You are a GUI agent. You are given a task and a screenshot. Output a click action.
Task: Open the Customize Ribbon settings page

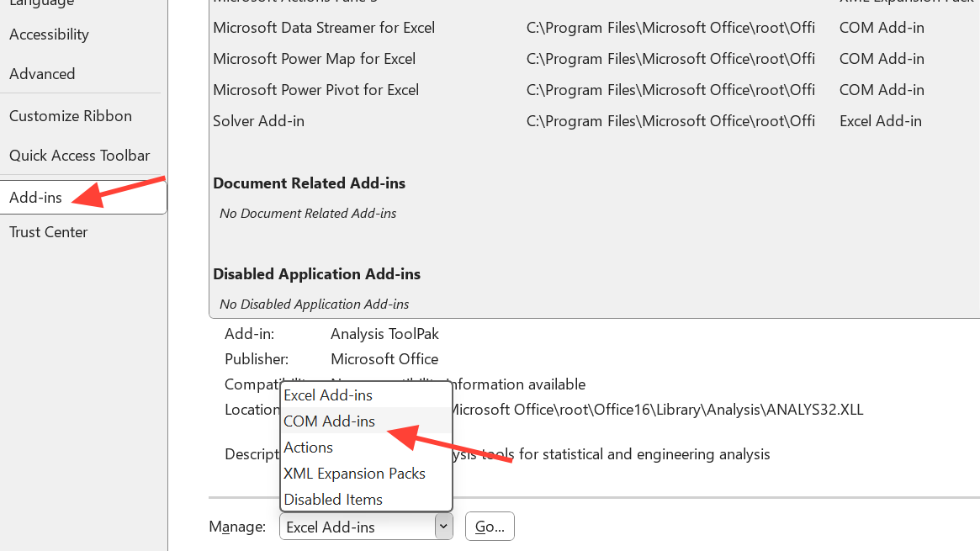click(71, 116)
